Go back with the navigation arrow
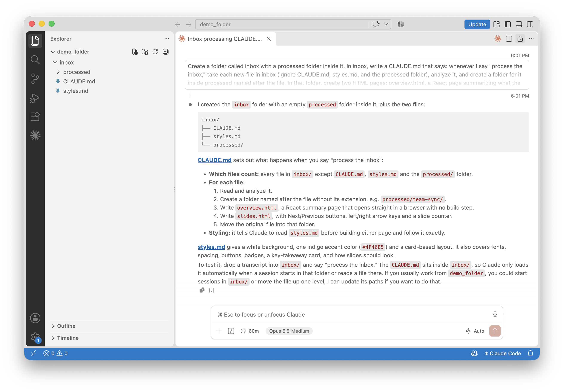This screenshot has height=392, width=564. pyautogui.click(x=178, y=24)
